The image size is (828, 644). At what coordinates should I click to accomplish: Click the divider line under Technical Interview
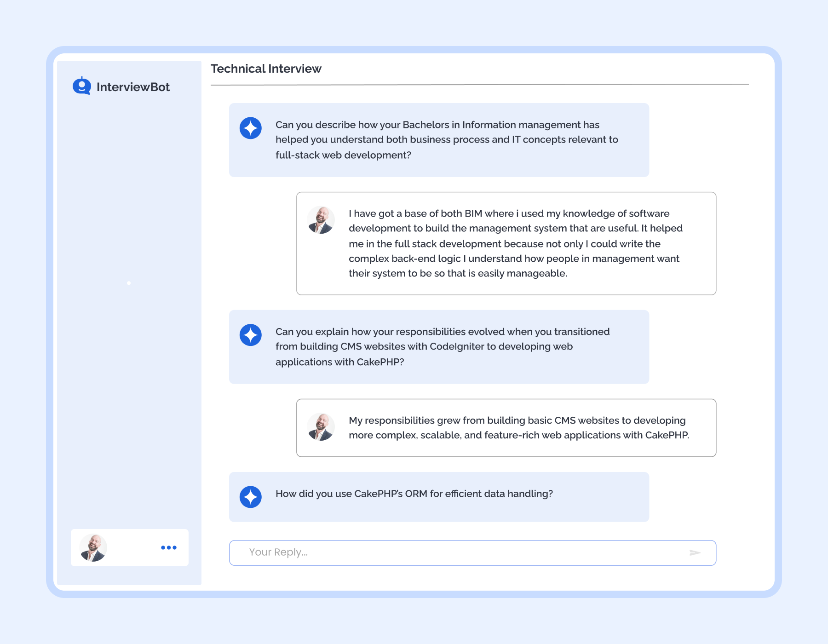click(479, 85)
